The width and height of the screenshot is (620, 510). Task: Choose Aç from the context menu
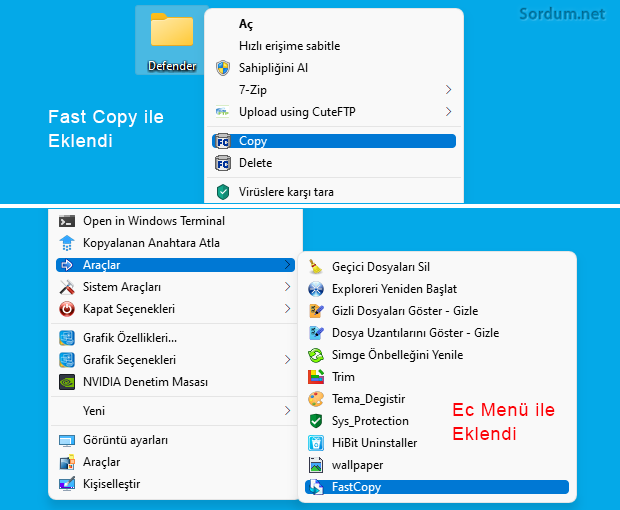click(x=334, y=24)
